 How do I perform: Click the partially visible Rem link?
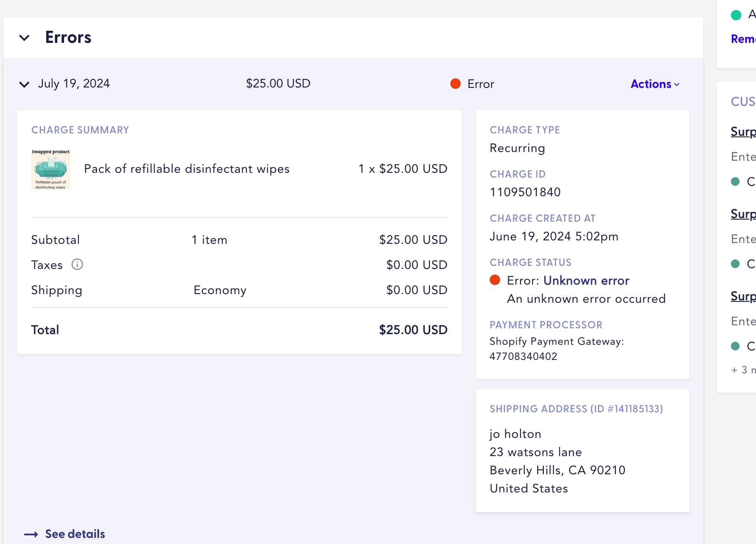[x=743, y=39]
